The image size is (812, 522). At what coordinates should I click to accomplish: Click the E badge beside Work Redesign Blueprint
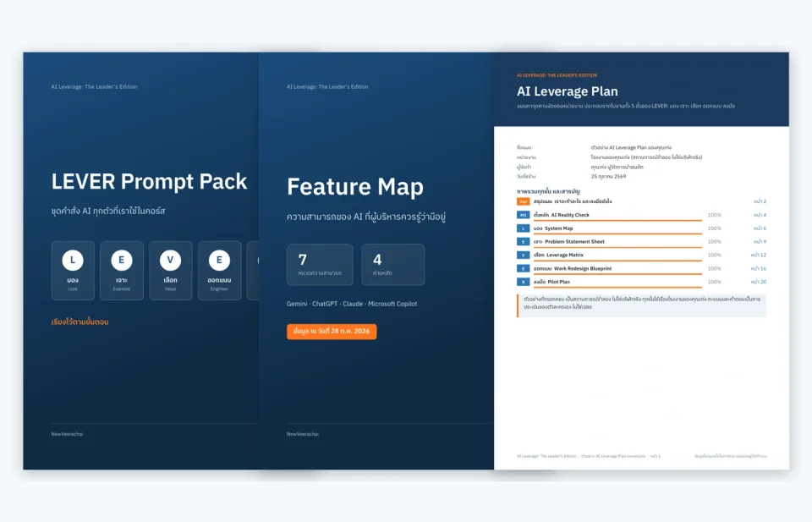(523, 269)
